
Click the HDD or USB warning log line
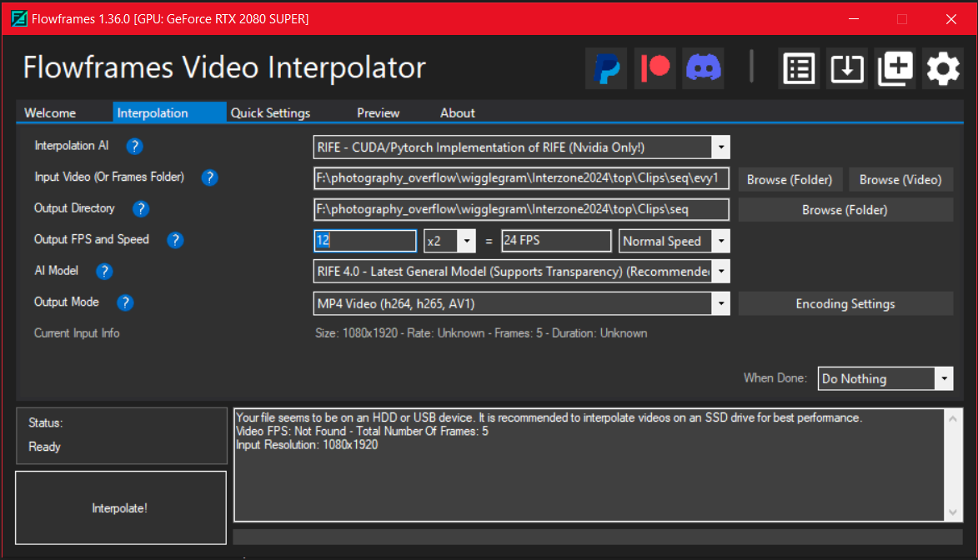549,417
